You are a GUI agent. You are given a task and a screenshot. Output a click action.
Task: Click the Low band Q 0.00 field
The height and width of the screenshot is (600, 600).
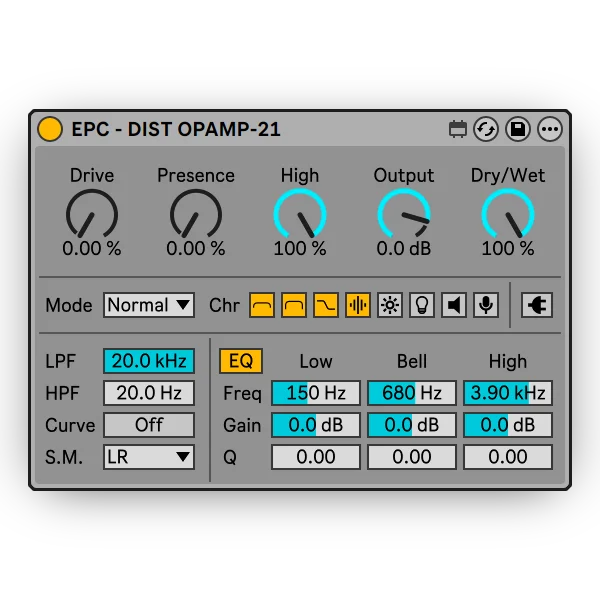coord(316,457)
